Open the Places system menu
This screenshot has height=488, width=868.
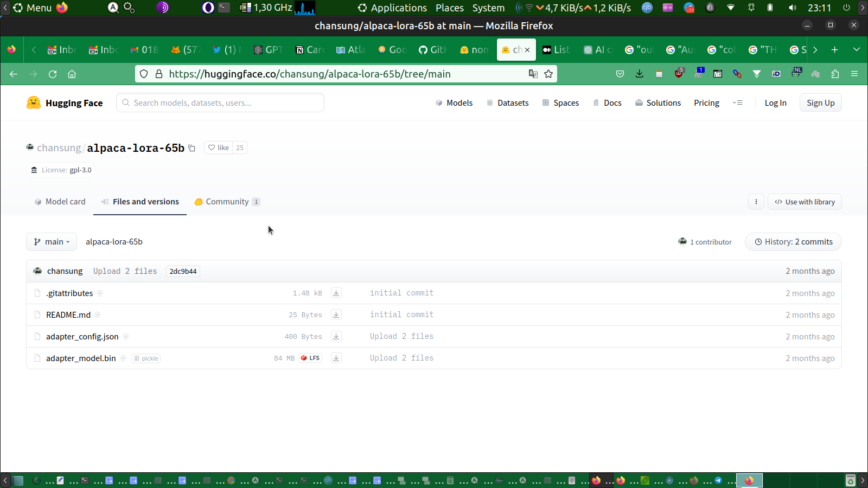tap(450, 8)
